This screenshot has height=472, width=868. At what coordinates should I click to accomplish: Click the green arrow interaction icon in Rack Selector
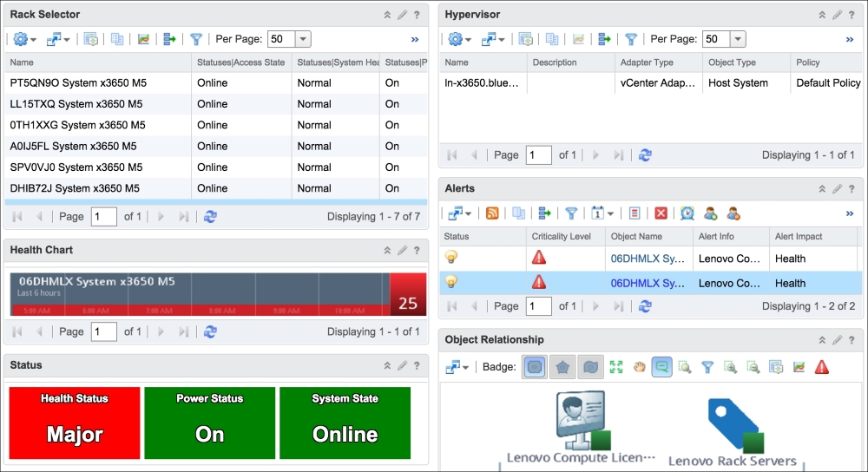tap(169, 39)
